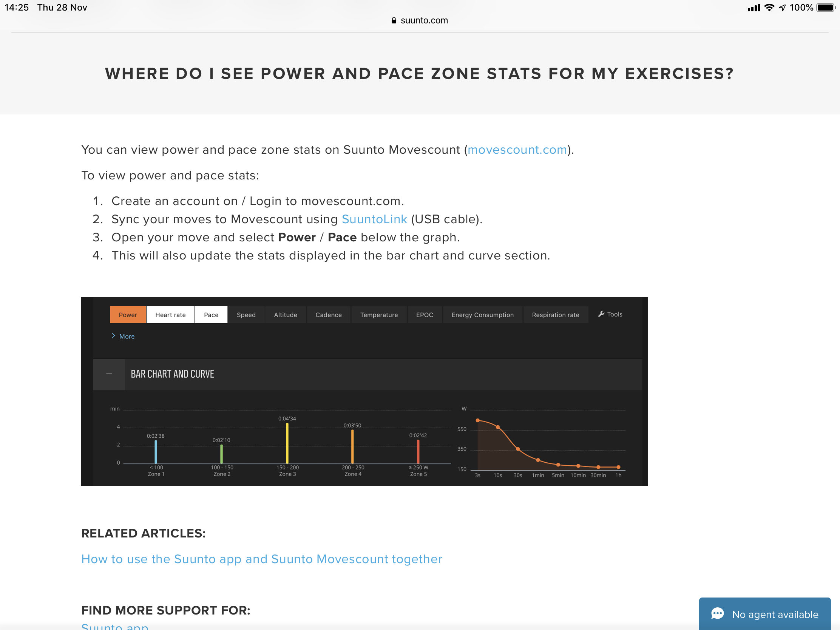Open the SuuntoLink hyperlink

click(x=374, y=219)
